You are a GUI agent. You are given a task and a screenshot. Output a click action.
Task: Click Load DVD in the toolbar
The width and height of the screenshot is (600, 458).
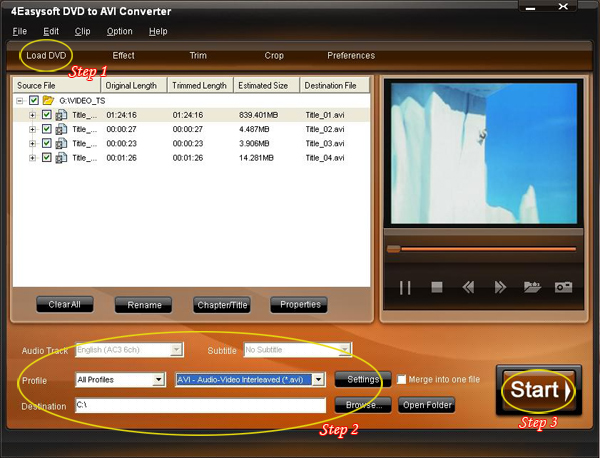coord(46,55)
